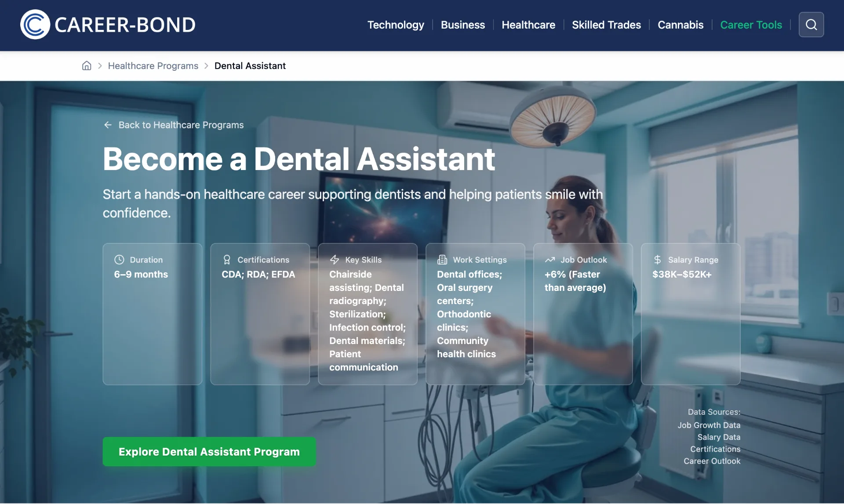Open the search magnifier icon
The height and width of the screenshot is (504, 844).
(811, 25)
